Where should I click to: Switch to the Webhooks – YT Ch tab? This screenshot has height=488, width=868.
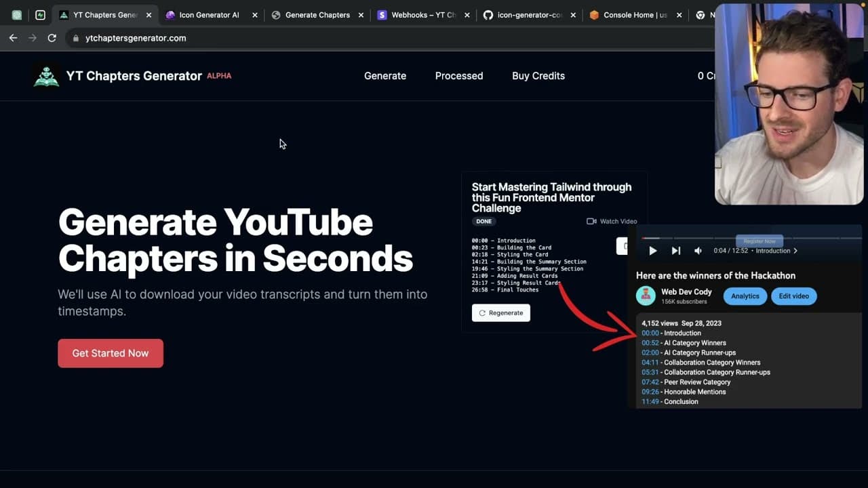tap(423, 15)
